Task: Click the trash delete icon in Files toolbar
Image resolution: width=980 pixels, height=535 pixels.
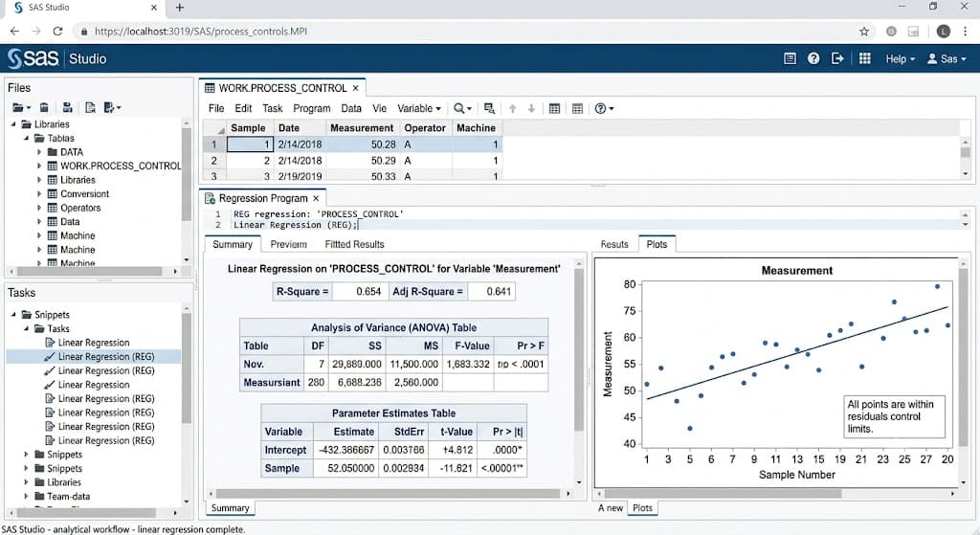Action: point(44,107)
